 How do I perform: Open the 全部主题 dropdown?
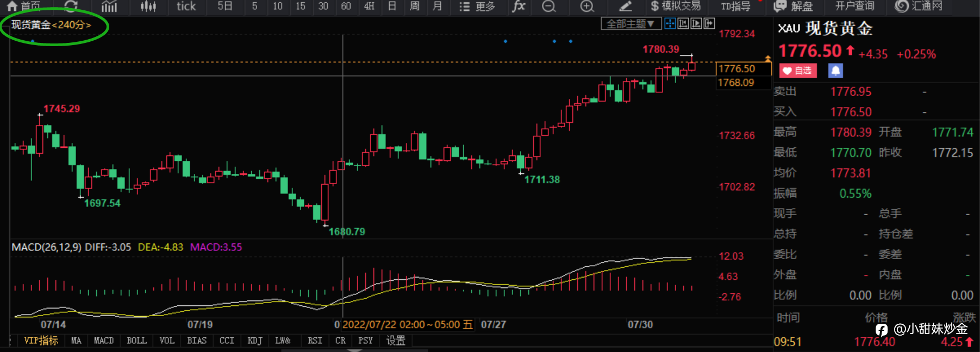[x=631, y=24]
